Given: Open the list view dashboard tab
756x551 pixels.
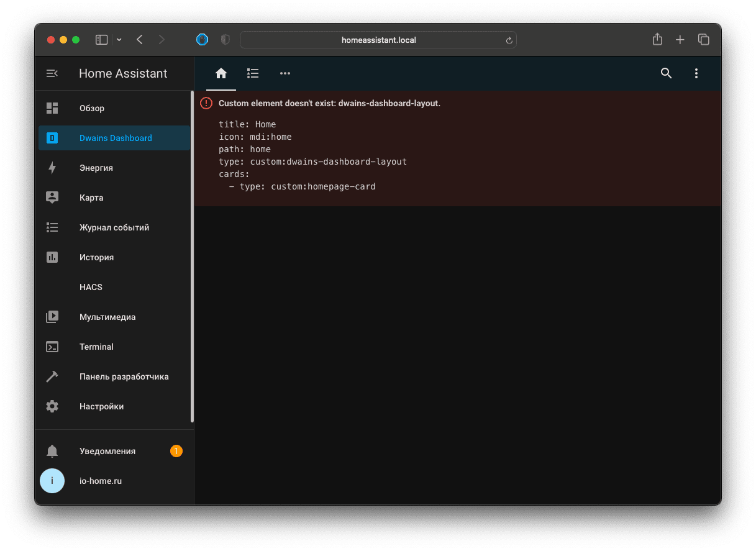Looking at the screenshot, I should [253, 73].
